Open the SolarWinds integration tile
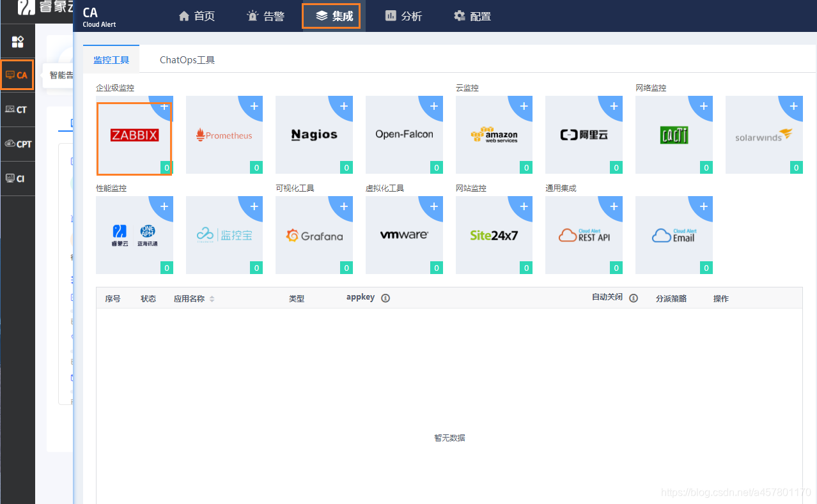817x504 pixels. 764,135
